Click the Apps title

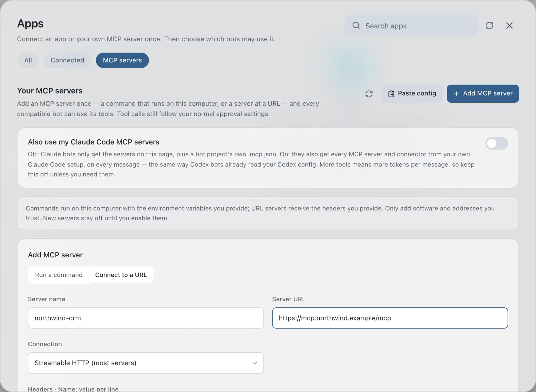[30, 24]
